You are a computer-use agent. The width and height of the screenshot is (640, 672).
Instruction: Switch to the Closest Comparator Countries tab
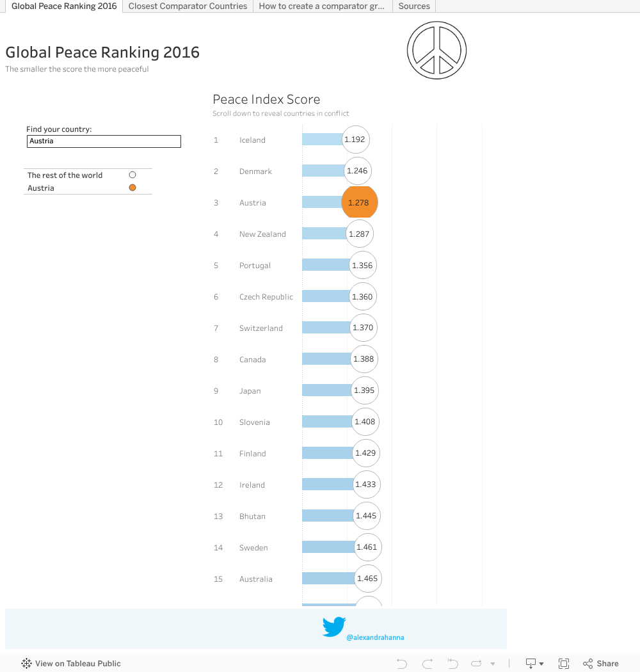point(188,6)
